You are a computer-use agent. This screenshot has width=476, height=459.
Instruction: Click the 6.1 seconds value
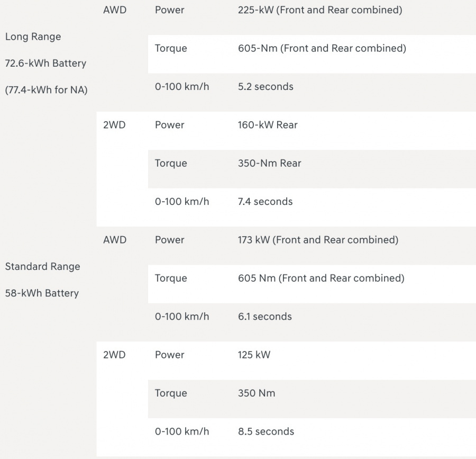(x=265, y=317)
